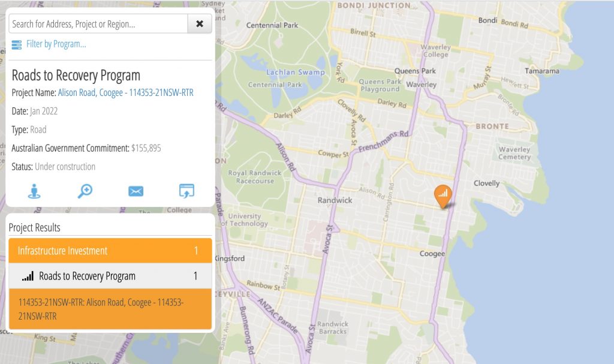
Task: Click the envelope email icon
Action: (x=136, y=191)
